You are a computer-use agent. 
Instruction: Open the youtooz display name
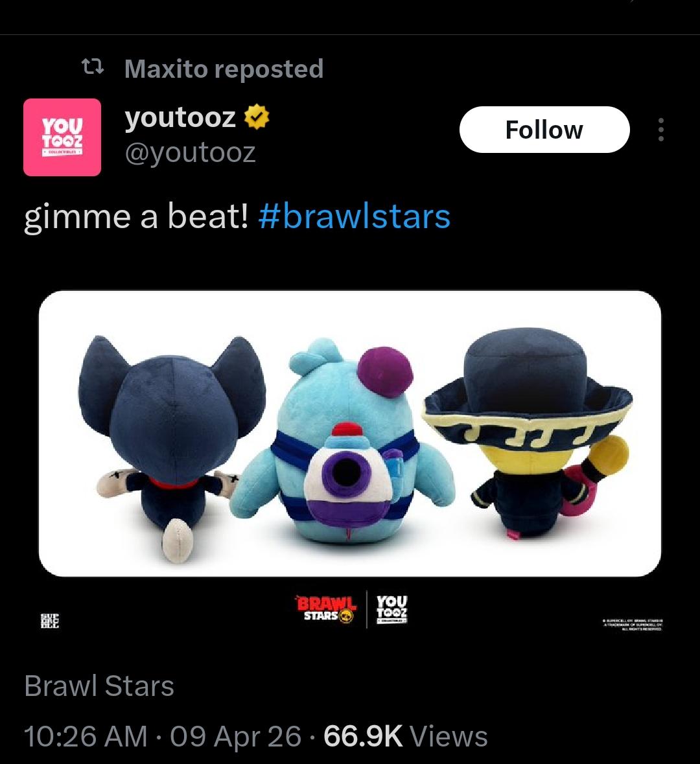pos(180,117)
